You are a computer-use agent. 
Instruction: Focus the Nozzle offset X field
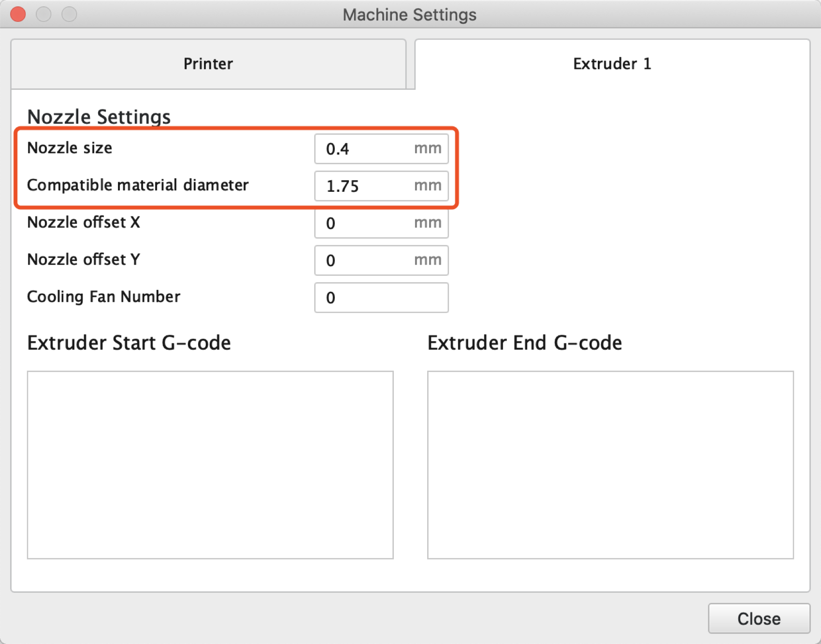pos(381,223)
